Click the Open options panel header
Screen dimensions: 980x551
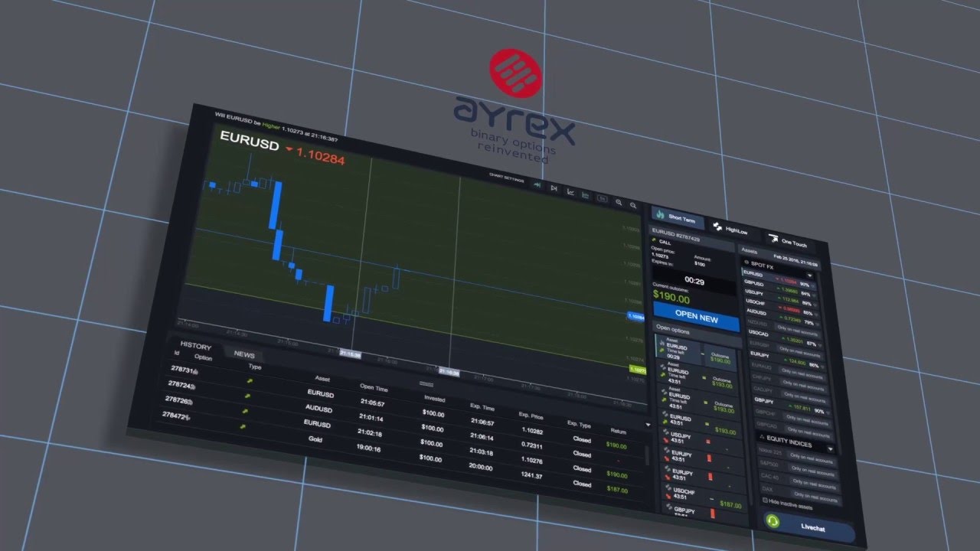coord(697,334)
